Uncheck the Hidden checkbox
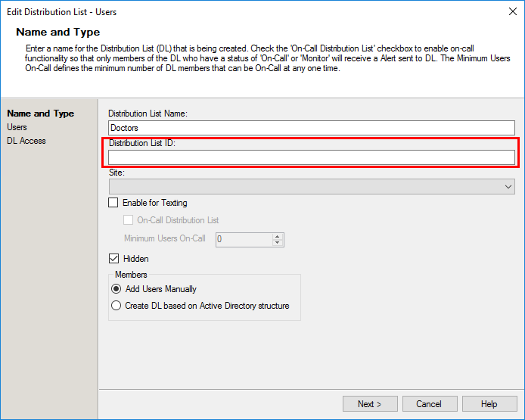This screenshot has height=420, width=525. (x=113, y=259)
